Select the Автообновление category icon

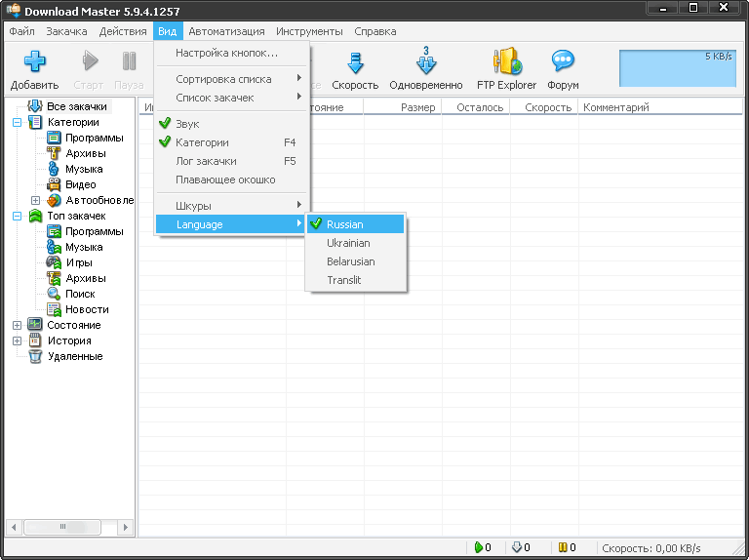[x=54, y=200]
